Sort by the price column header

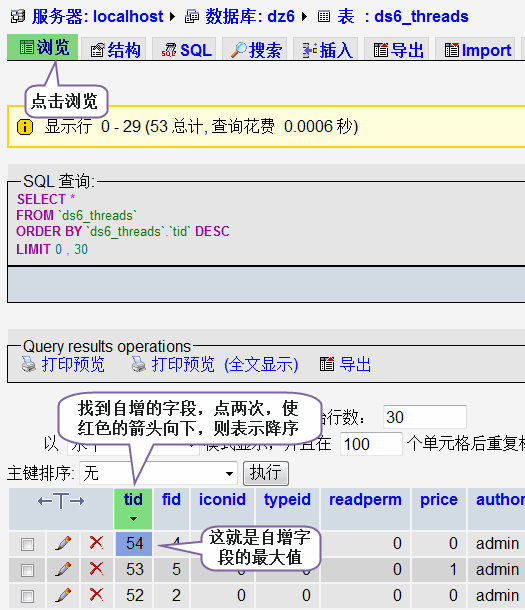click(x=439, y=500)
